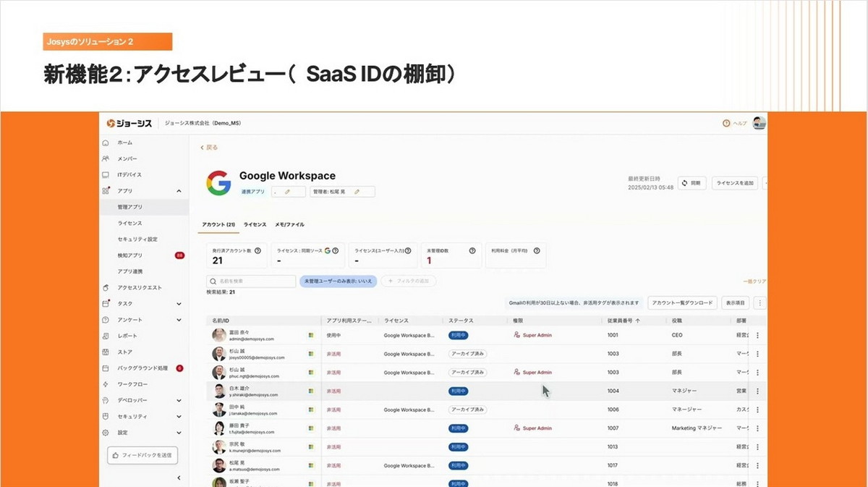
Task: Toggle the 未管理ユーザーのみ表示: いいえ filter
Action: 338,281
